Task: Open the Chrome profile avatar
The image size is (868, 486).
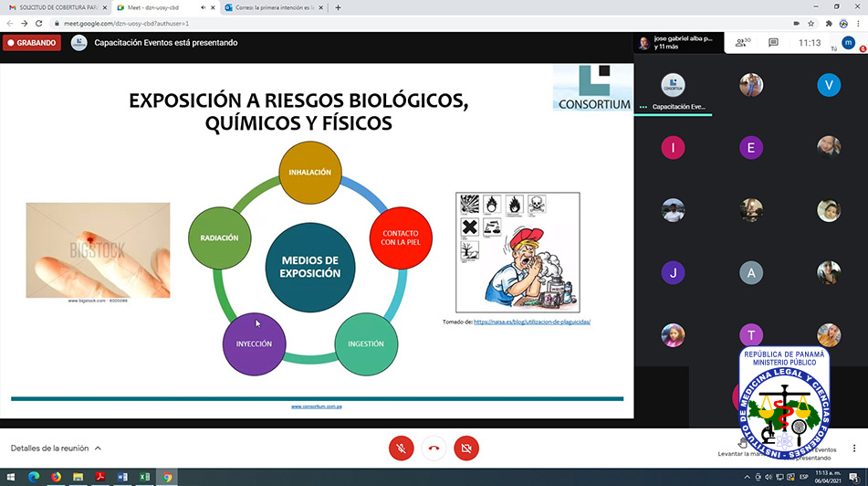Action: point(843,23)
